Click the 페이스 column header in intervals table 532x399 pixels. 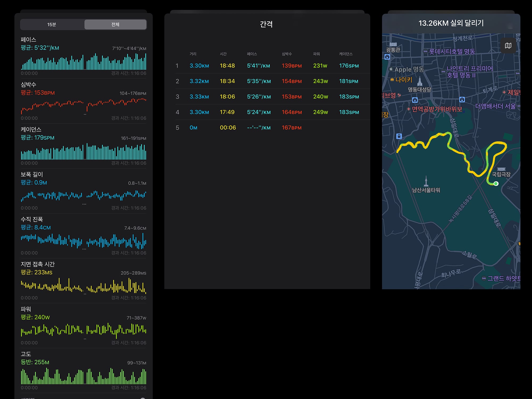click(x=252, y=54)
